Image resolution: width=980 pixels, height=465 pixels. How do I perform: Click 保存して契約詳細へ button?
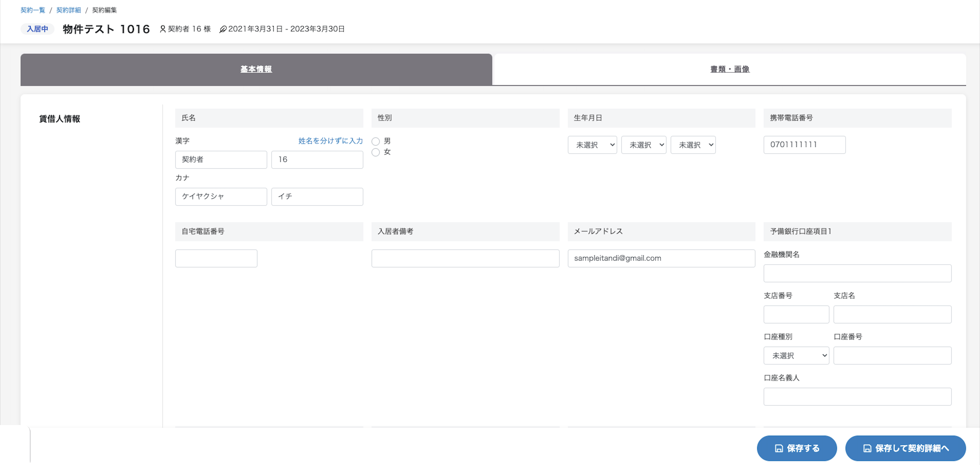click(905, 448)
